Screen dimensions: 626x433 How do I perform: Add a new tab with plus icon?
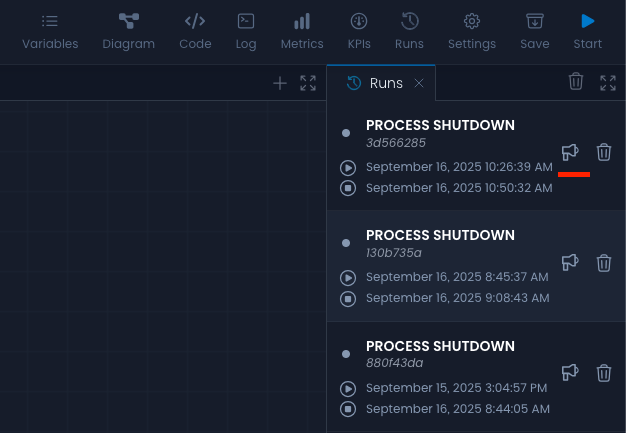point(280,83)
